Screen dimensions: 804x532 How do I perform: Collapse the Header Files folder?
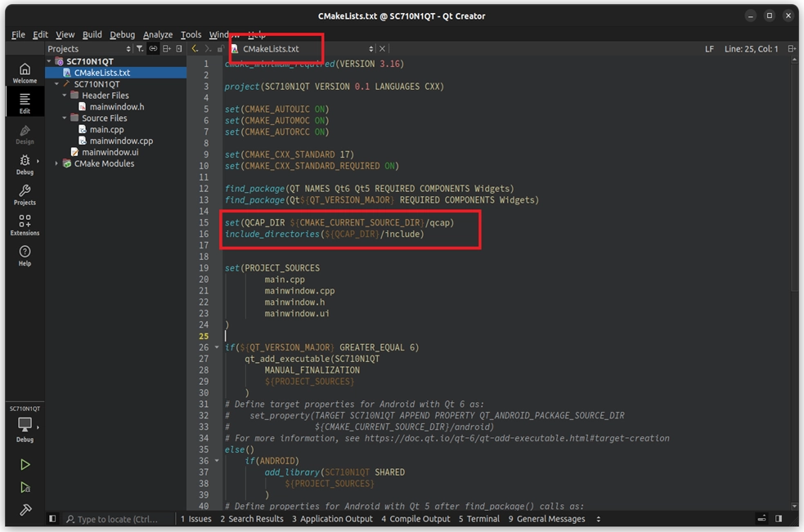tap(65, 96)
